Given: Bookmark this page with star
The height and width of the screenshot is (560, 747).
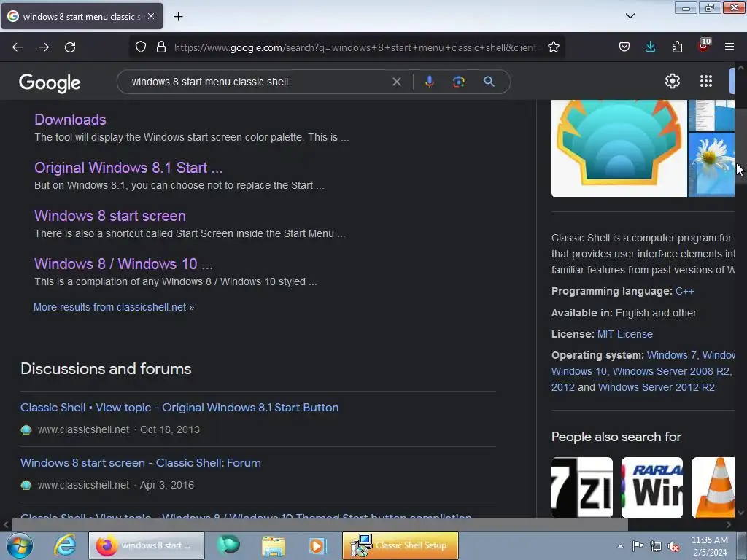Looking at the screenshot, I should [x=553, y=47].
